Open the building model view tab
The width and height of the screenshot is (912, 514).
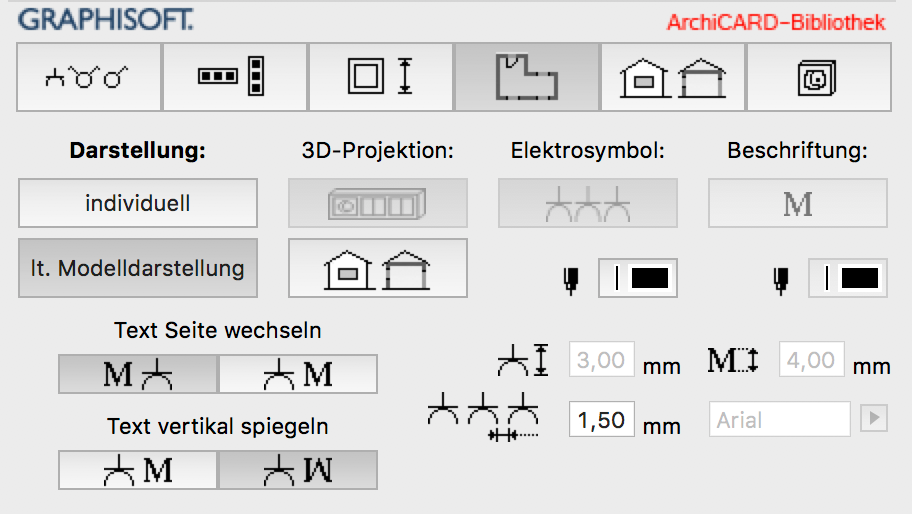(x=673, y=77)
